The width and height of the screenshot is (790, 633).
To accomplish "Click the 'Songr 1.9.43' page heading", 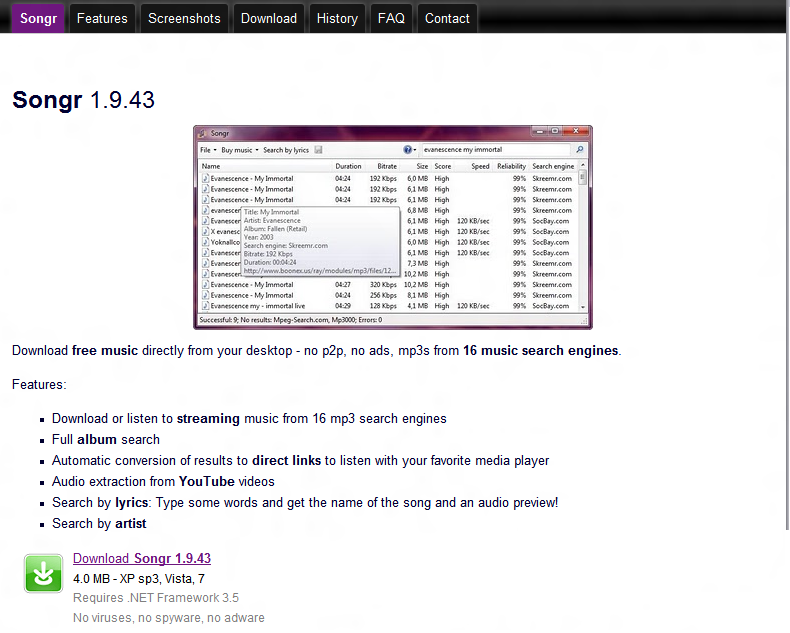I will (83, 99).
